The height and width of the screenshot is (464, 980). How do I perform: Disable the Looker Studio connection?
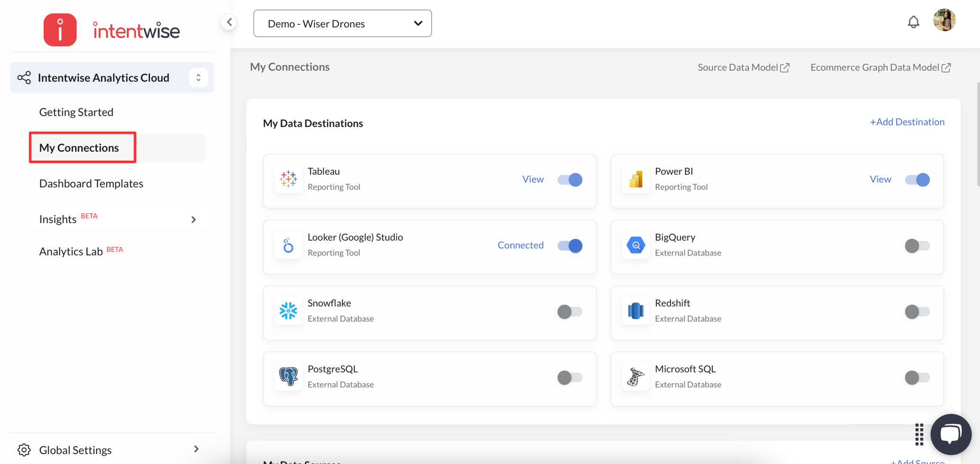(x=569, y=246)
